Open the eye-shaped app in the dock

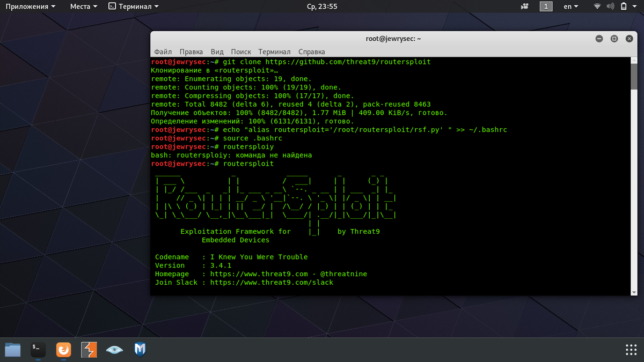[x=114, y=350]
